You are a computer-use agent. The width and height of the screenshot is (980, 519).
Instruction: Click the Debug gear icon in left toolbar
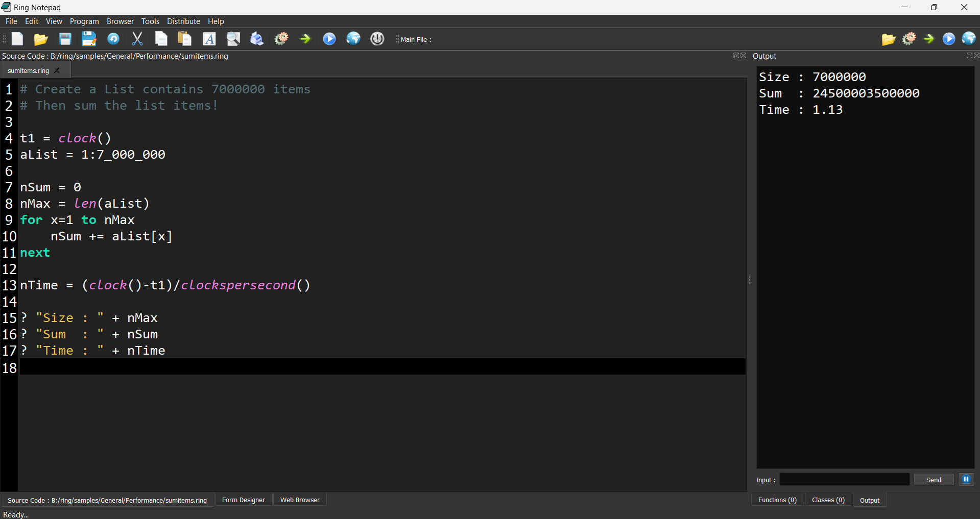coord(281,39)
